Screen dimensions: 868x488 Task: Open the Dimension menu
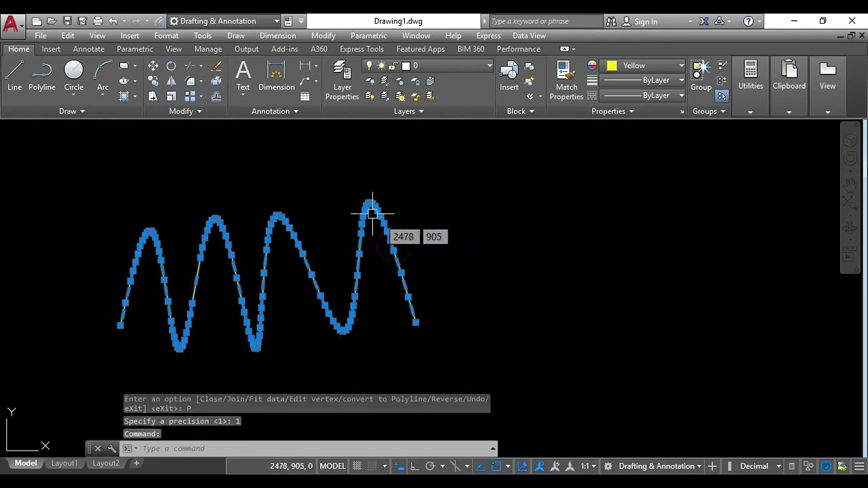(277, 36)
